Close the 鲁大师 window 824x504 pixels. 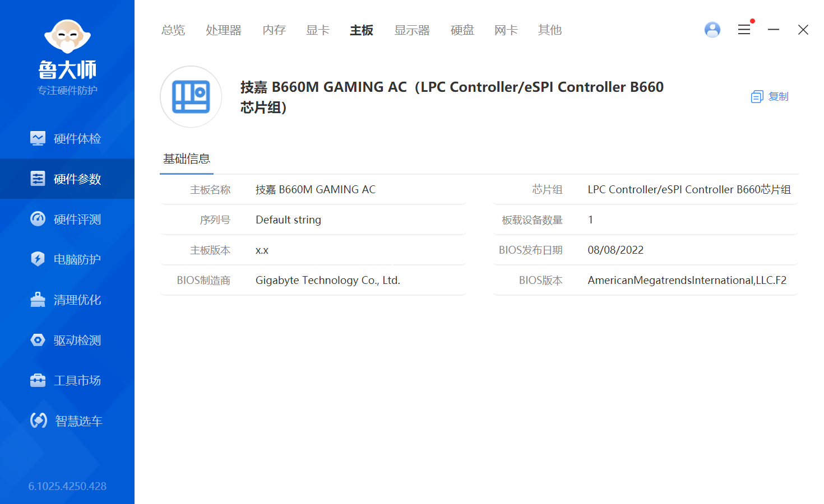803,30
